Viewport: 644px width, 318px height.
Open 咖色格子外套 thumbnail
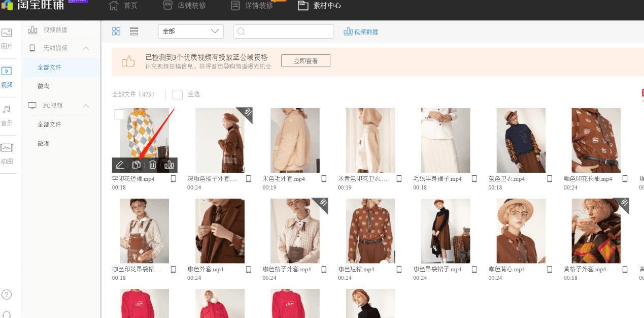tap(295, 231)
